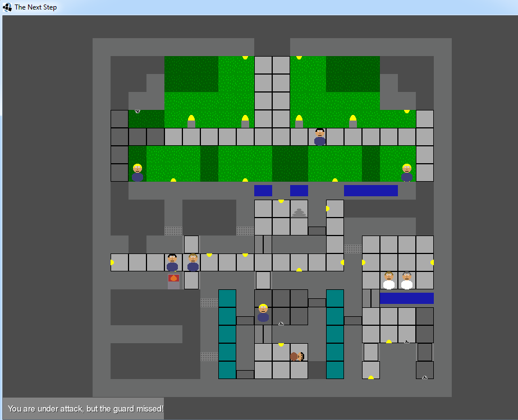
Task: Click the second garden lamp post left of the central path
Action: coord(245,121)
